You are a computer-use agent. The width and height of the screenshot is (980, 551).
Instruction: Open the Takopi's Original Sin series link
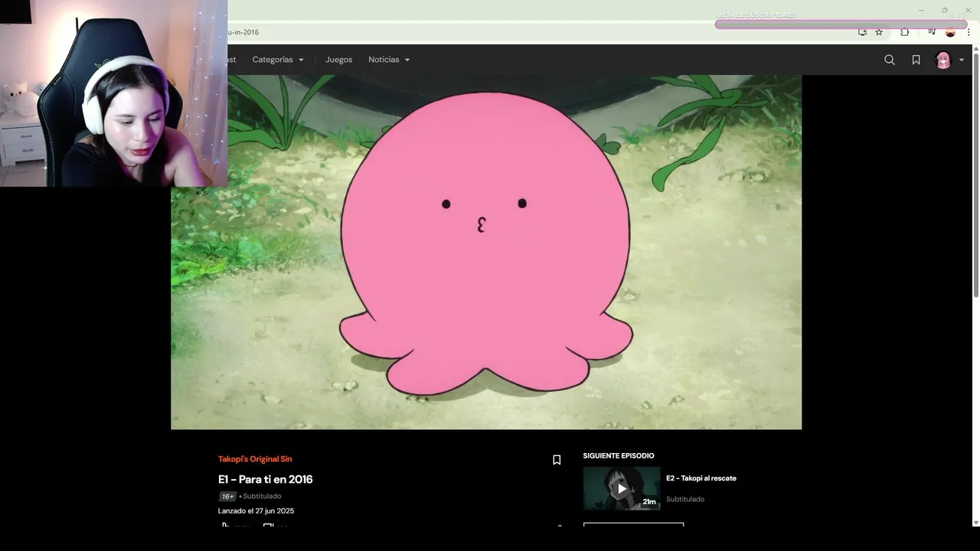point(255,459)
